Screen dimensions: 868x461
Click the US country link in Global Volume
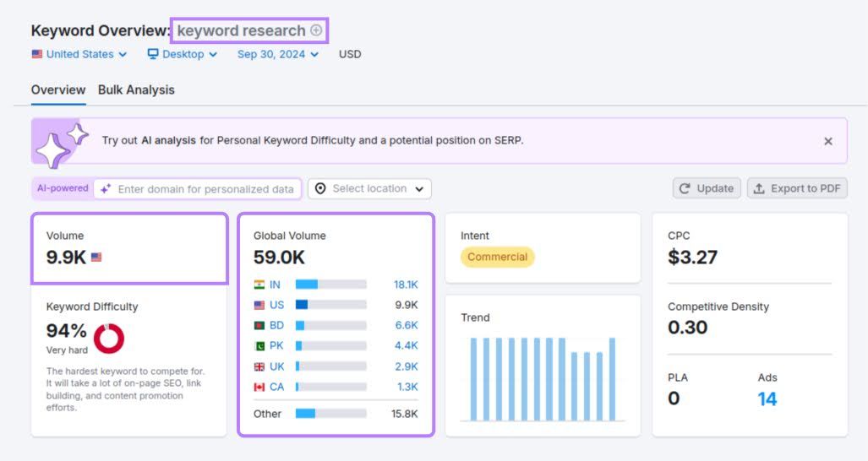pos(276,305)
